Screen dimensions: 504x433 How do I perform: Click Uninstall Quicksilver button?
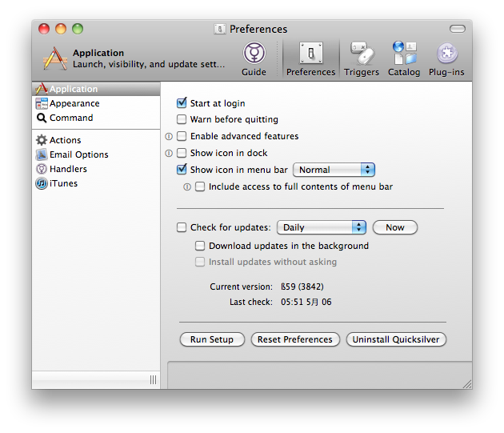coord(396,339)
